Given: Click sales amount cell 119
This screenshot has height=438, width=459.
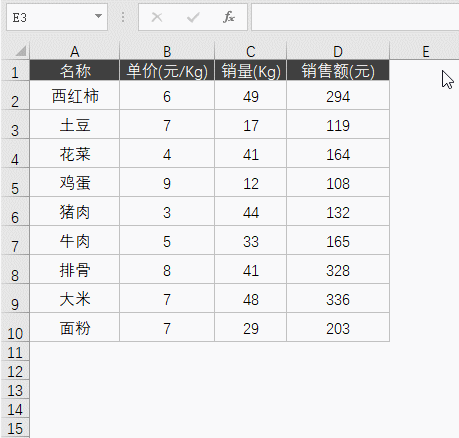Looking at the screenshot, I should (x=338, y=124).
